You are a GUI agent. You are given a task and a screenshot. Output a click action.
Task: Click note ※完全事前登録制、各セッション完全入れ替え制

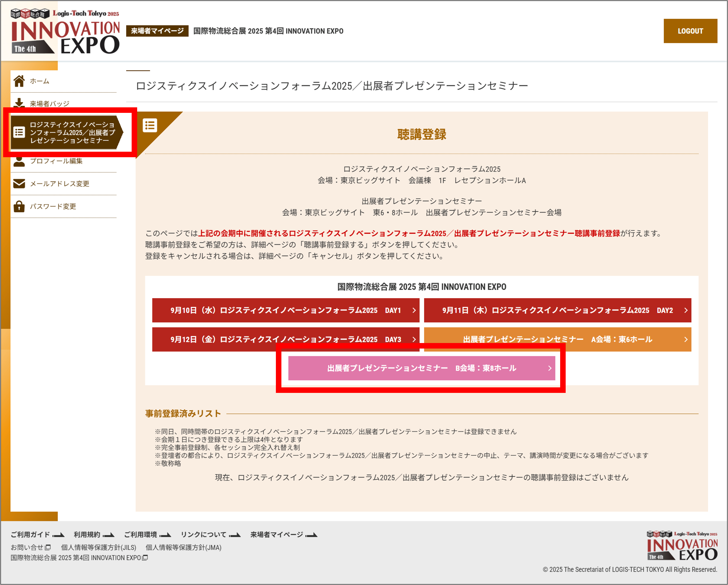click(227, 447)
